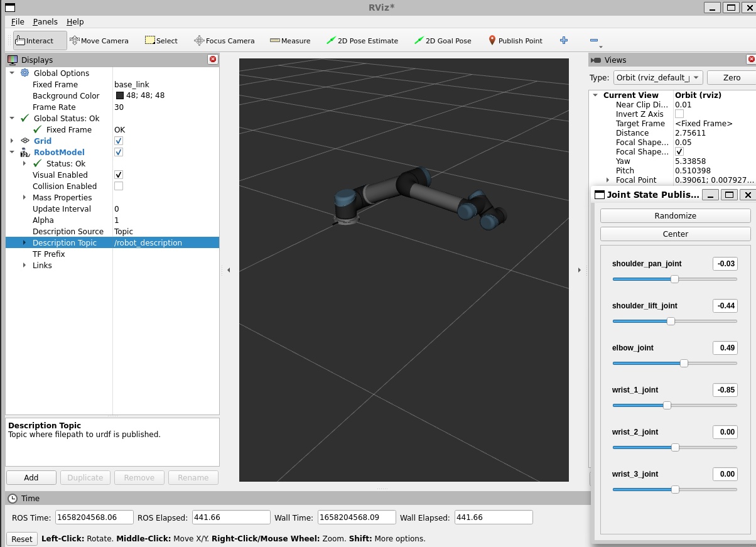This screenshot has width=756, height=547.
Task: Maximize the Joint State Publisher window
Action: pos(729,195)
